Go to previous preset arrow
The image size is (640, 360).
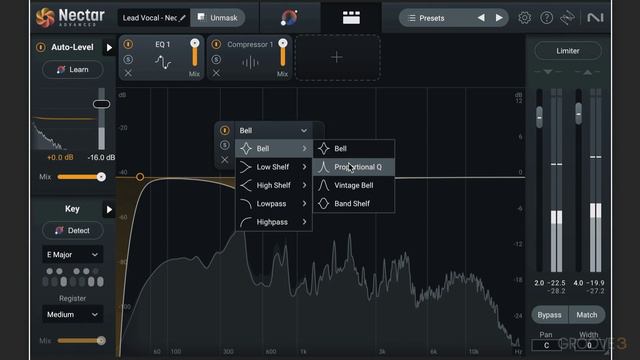[x=481, y=18]
